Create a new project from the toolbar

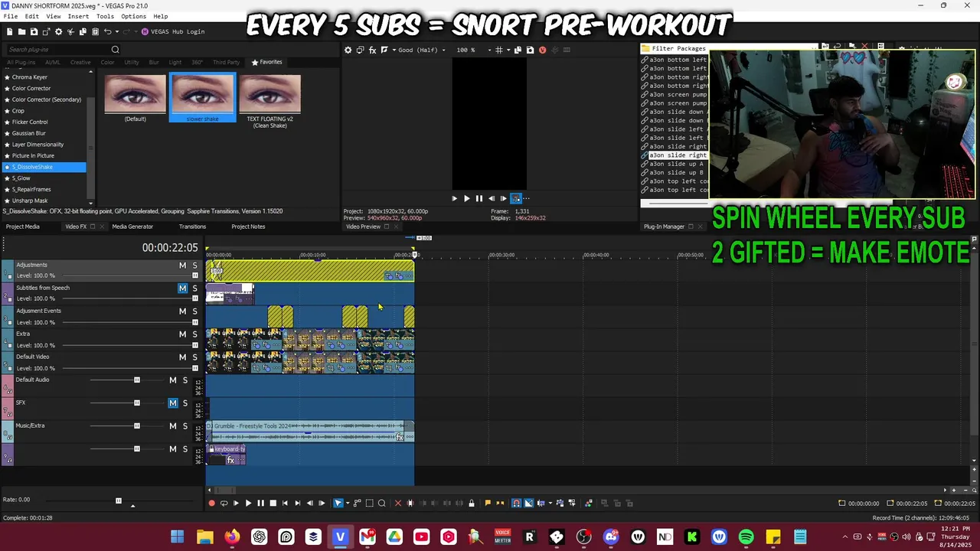[x=9, y=31]
